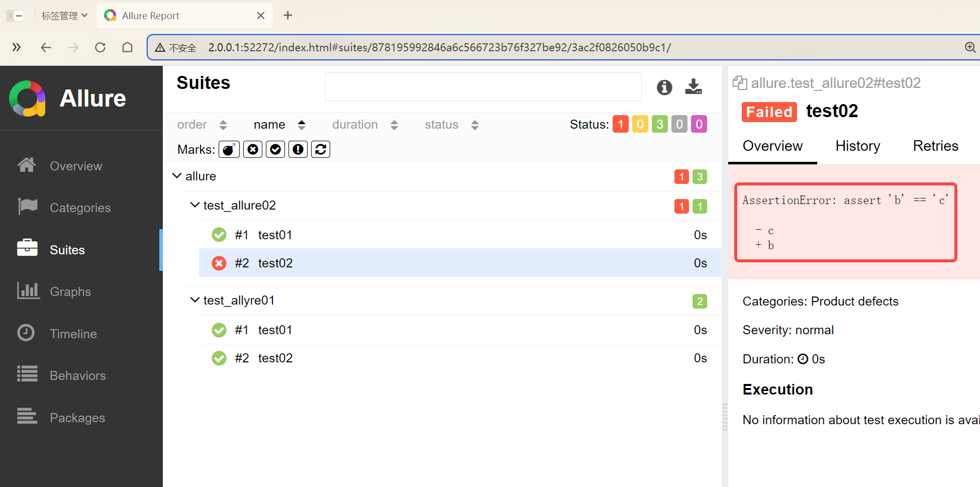The image size is (980, 487).
Task: Sort the suites by name
Action: (x=279, y=125)
